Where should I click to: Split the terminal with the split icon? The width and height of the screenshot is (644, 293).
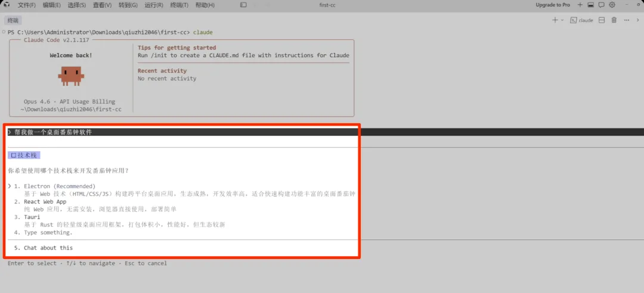click(601, 20)
